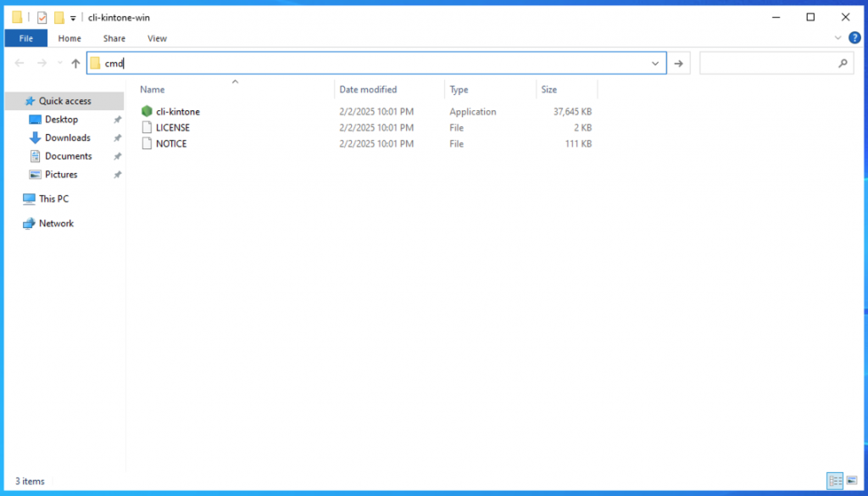Select Quick access in navigation pane
Screen dimensions: 868x496
(x=64, y=101)
